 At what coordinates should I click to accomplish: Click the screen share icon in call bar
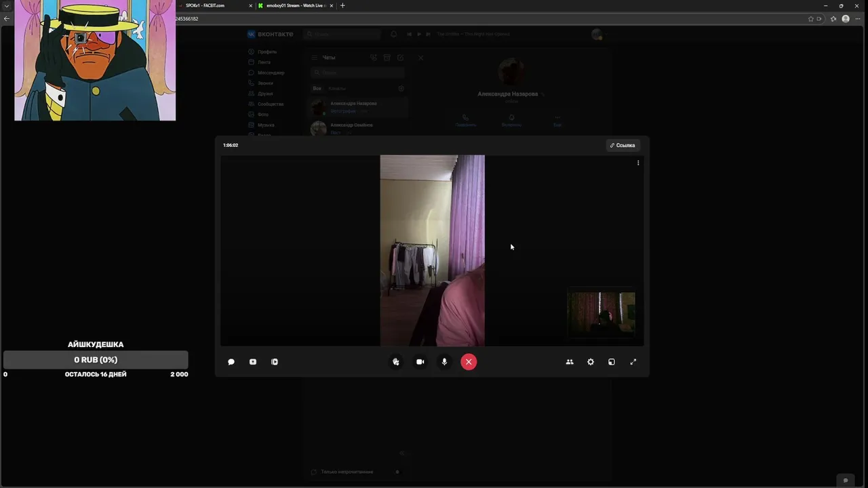[x=253, y=362]
